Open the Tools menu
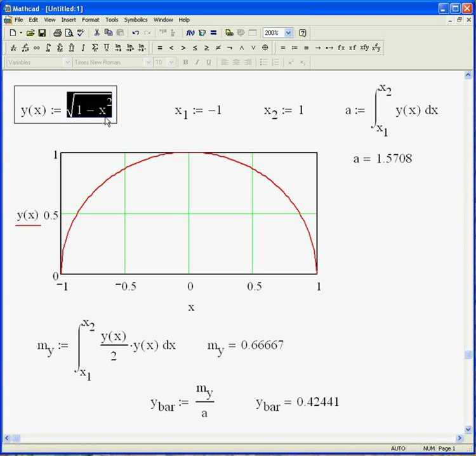The height and width of the screenshot is (456, 476). coord(112,20)
